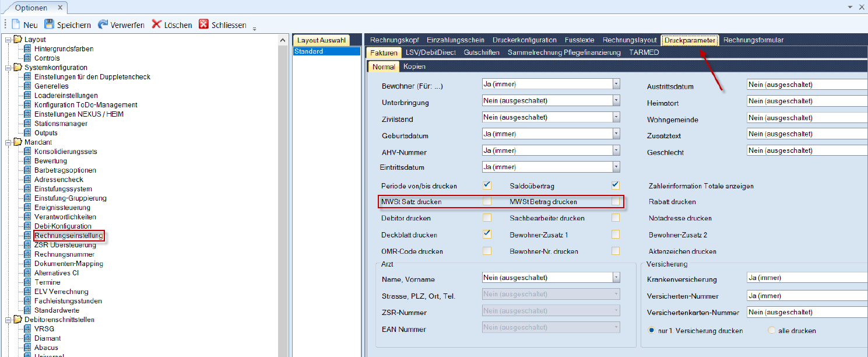The image size is (868, 357).
Task: Toggle the Saldoübertrag checkbox
Action: (x=615, y=185)
